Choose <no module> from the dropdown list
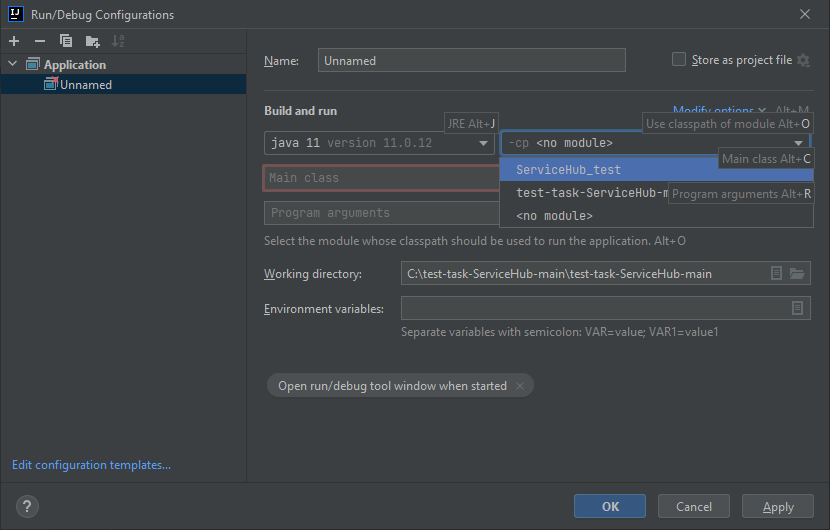Viewport: 830px width, 530px height. point(656,216)
